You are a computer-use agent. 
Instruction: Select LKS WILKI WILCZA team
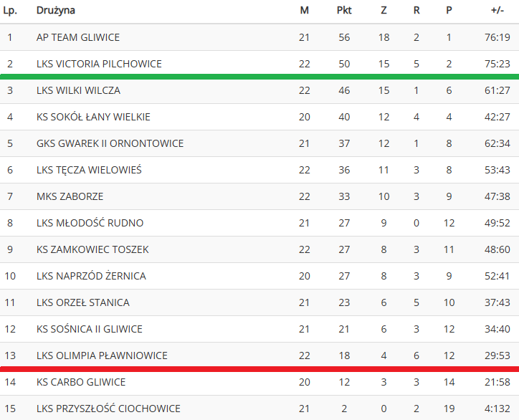78,90
